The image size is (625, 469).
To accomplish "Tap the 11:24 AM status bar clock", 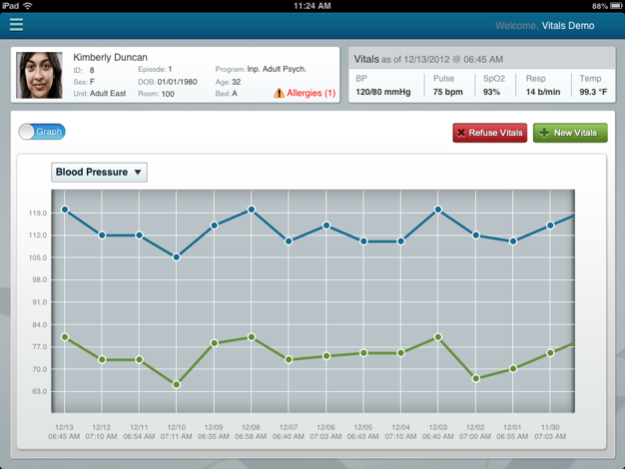I will pyautogui.click(x=312, y=6).
